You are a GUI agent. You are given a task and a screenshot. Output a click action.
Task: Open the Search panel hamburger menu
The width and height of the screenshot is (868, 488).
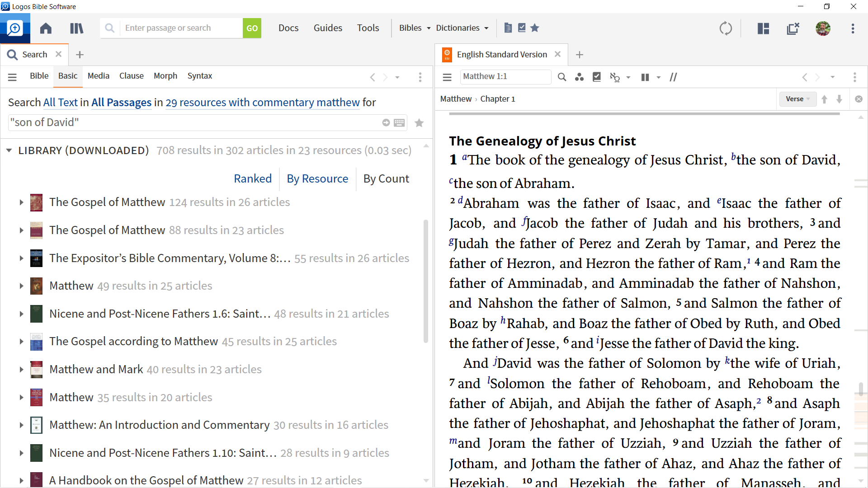(x=12, y=77)
